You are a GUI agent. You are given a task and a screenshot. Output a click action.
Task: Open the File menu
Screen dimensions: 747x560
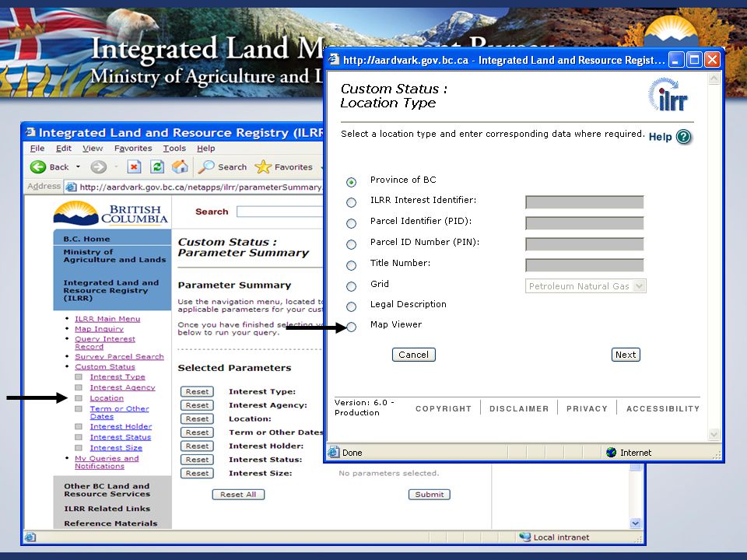click(37, 148)
